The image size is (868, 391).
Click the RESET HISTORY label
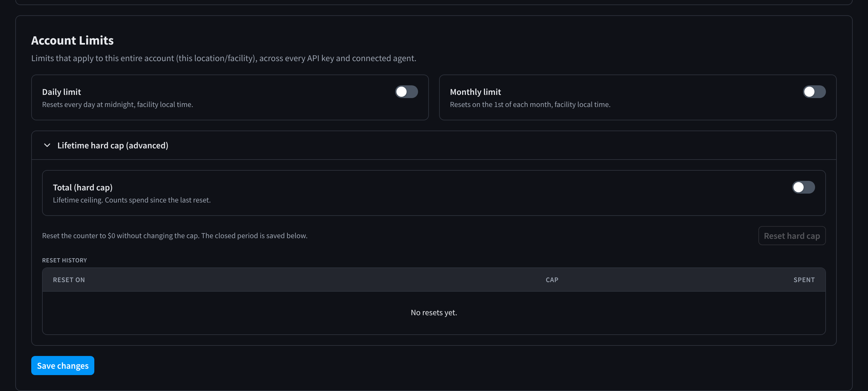tap(64, 260)
